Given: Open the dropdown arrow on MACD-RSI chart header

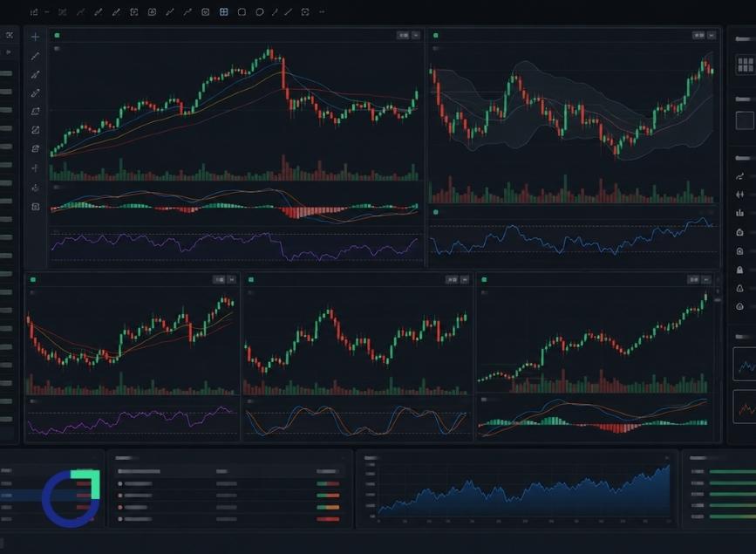Looking at the screenshot, I should point(416,35).
